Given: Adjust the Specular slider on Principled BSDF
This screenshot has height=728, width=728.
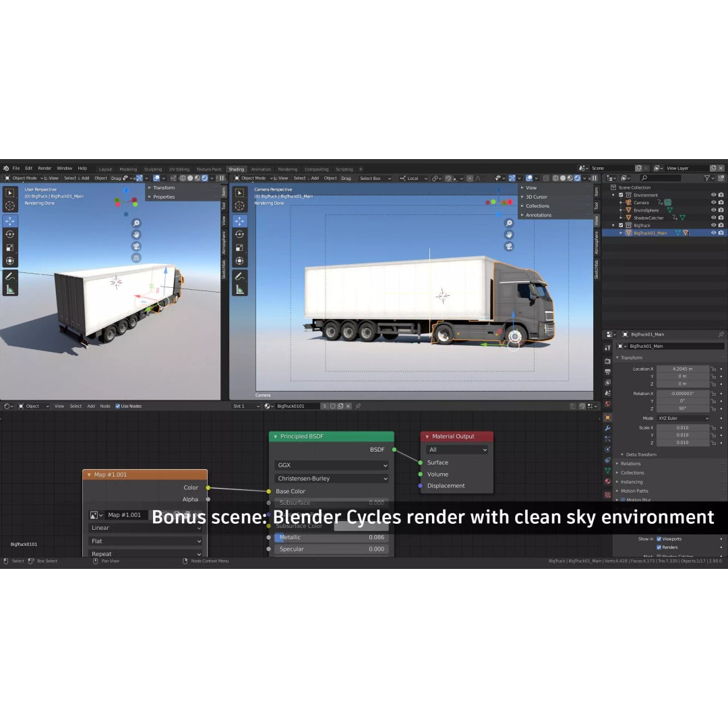Looking at the screenshot, I should tap(332, 549).
